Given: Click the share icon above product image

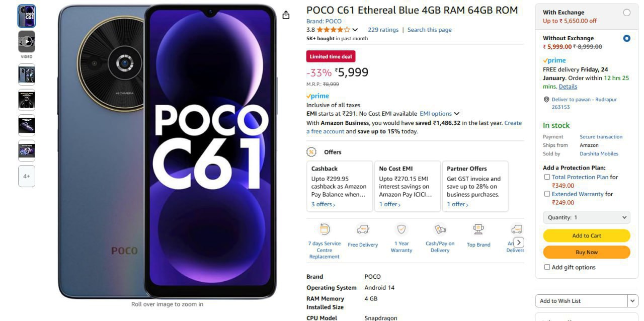Looking at the screenshot, I should 286,15.
